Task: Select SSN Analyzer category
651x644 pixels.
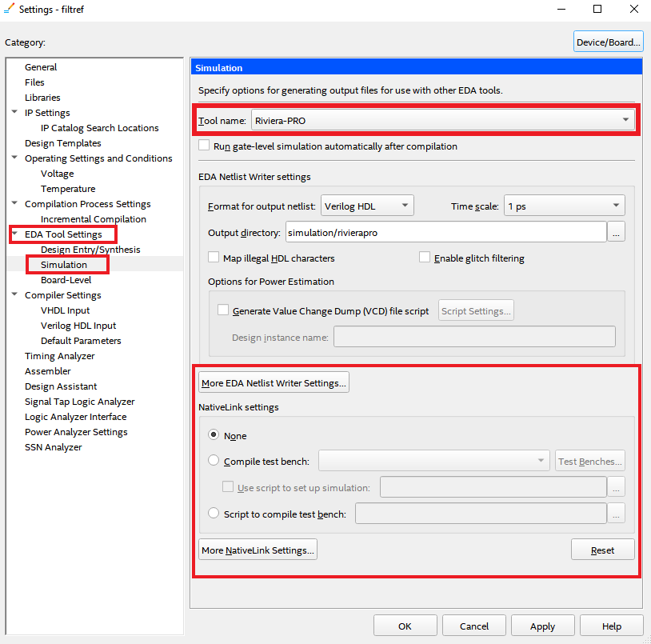Action: pos(53,447)
